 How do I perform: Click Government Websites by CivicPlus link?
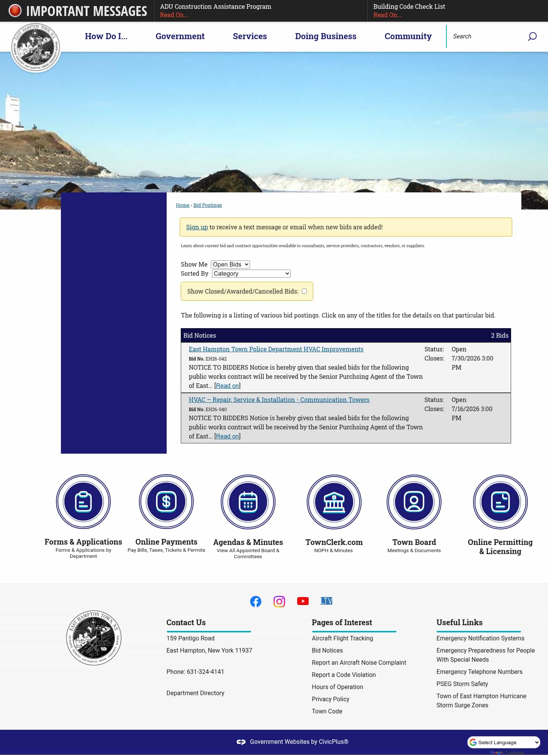299,742
